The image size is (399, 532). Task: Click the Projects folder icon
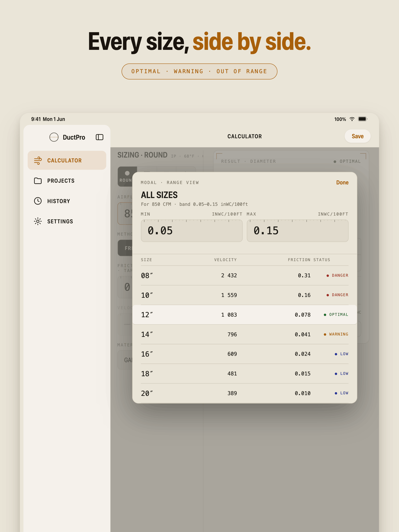pyautogui.click(x=38, y=181)
